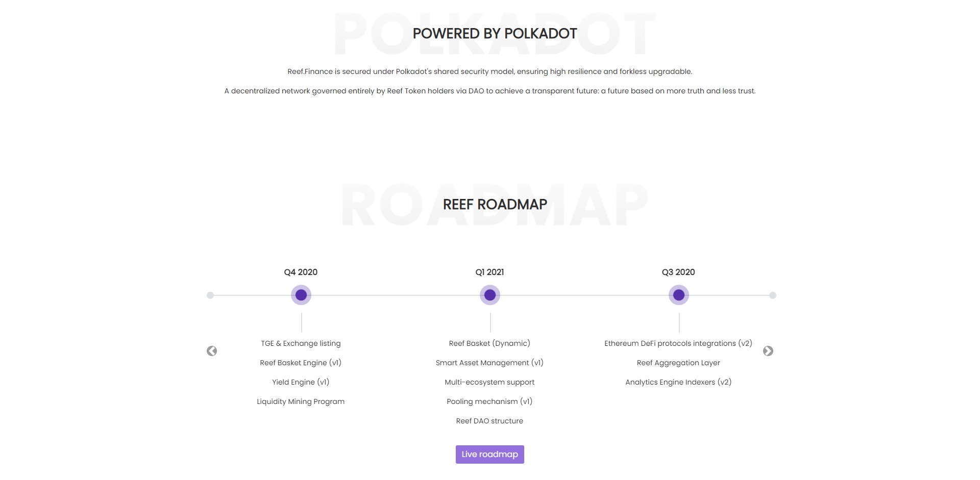Click the Q1 2021 heading label

[x=489, y=272]
